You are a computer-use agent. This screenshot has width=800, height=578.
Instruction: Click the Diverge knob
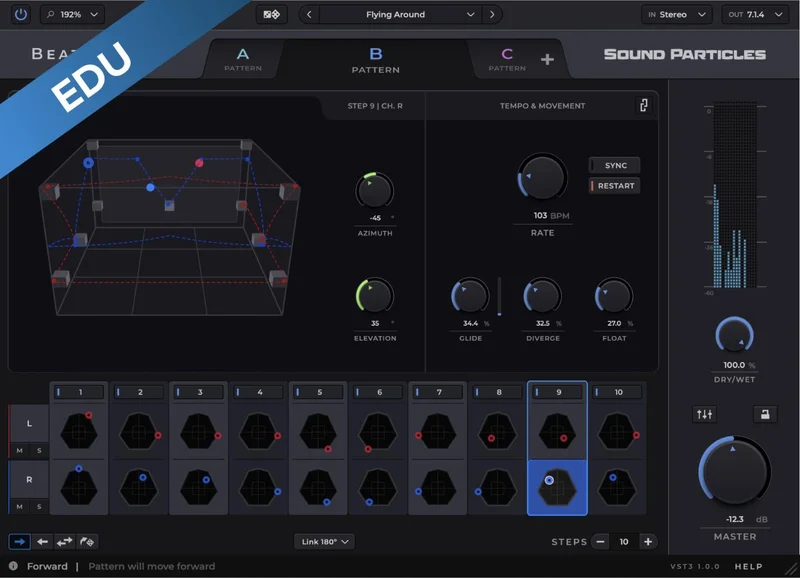click(x=542, y=296)
